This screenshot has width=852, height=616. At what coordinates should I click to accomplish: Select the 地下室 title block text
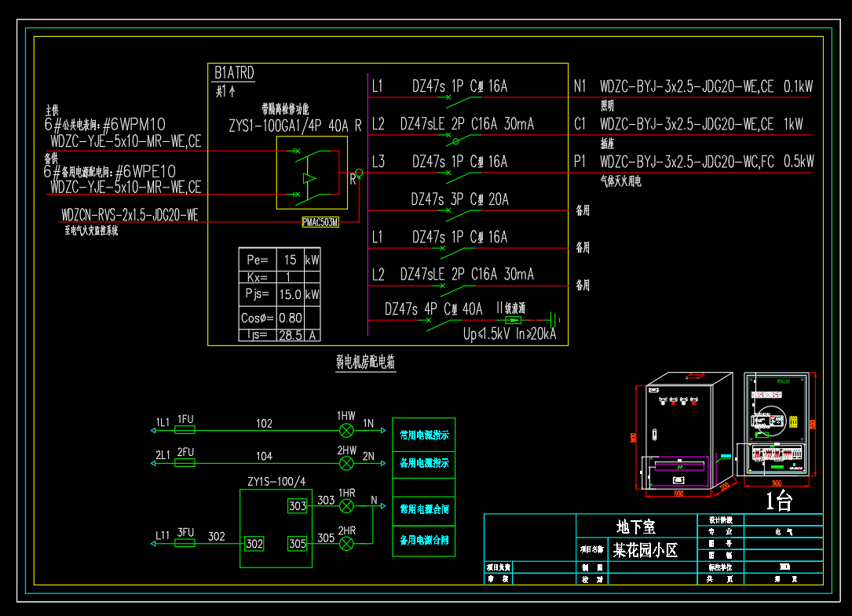click(x=636, y=527)
